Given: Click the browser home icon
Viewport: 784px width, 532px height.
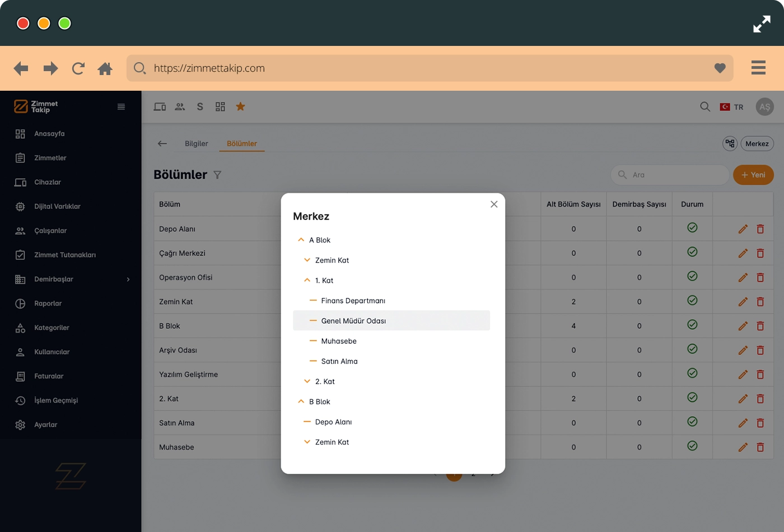Looking at the screenshot, I should click(105, 68).
